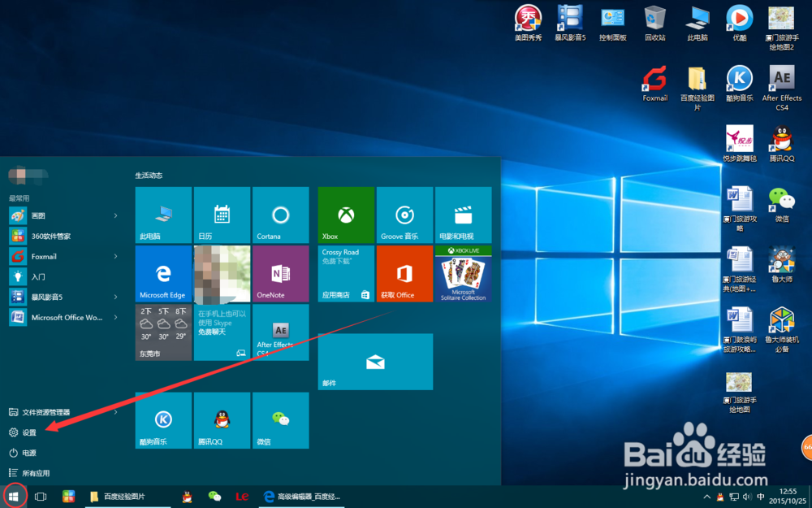The height and width of the screenshot is (508, 812).
Task: Open the volume control in tray
Action: click(747, 497)
